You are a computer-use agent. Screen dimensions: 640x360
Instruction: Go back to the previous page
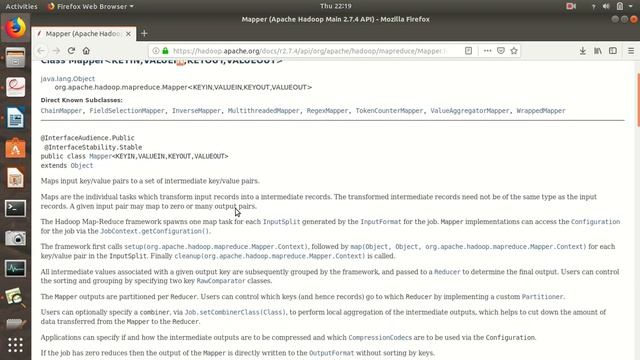[x=41, y=51]
